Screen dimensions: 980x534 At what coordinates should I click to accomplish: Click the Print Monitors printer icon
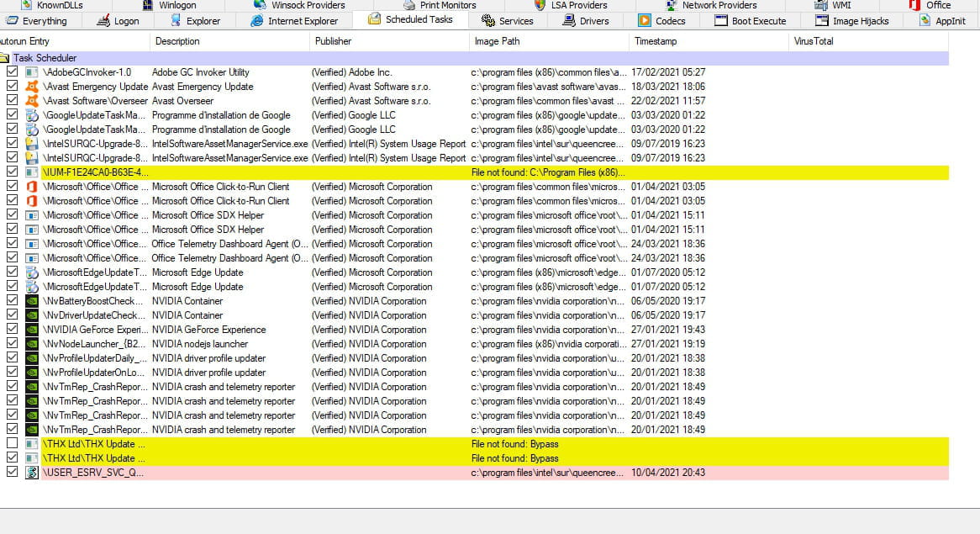408,5
